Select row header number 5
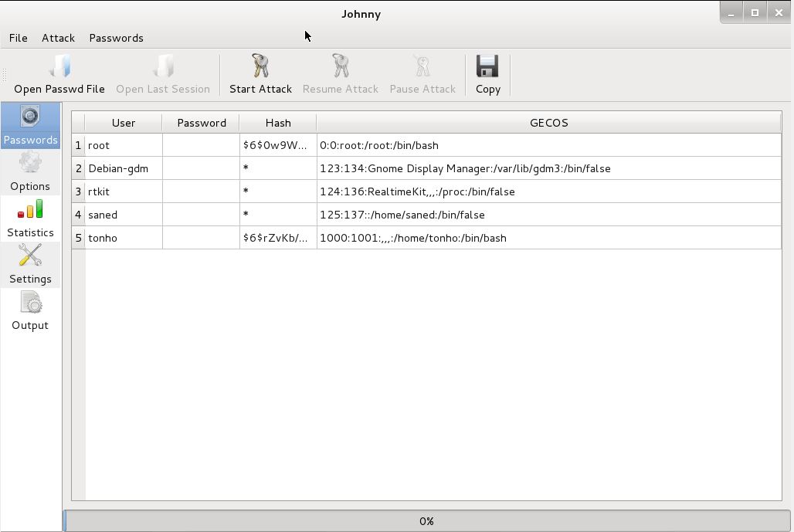 coord(78,238)
